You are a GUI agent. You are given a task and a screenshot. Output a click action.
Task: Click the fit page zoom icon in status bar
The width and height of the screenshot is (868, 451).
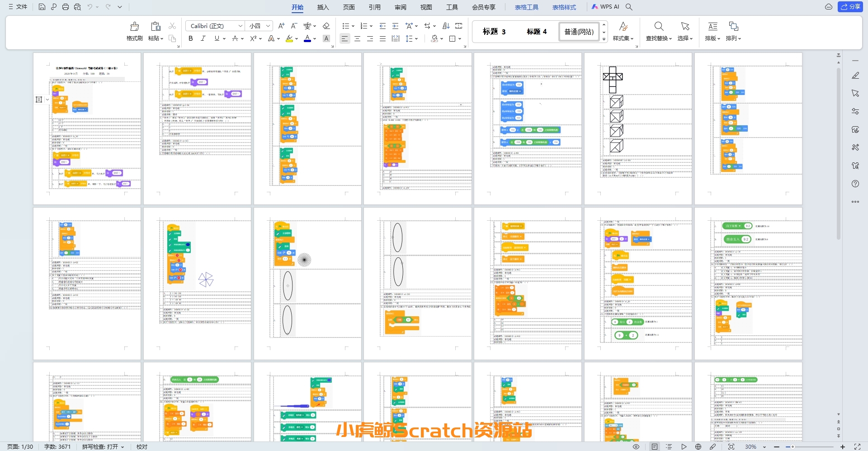731,446
